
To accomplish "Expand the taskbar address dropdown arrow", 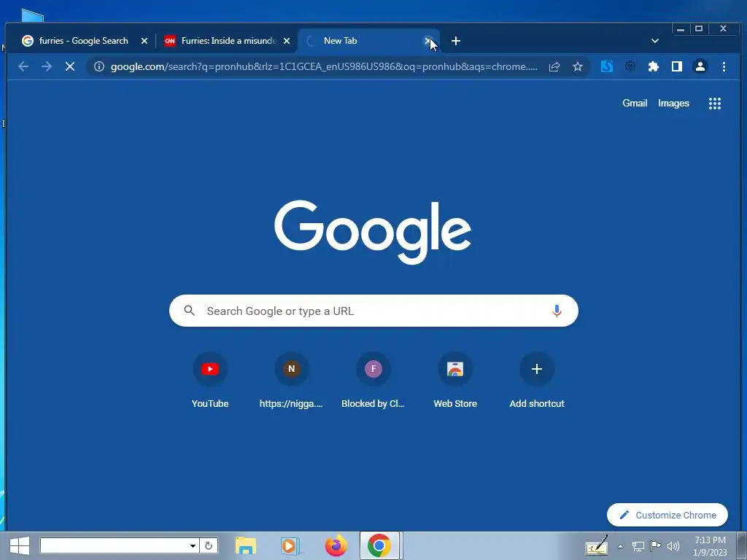I will point(193,545).
